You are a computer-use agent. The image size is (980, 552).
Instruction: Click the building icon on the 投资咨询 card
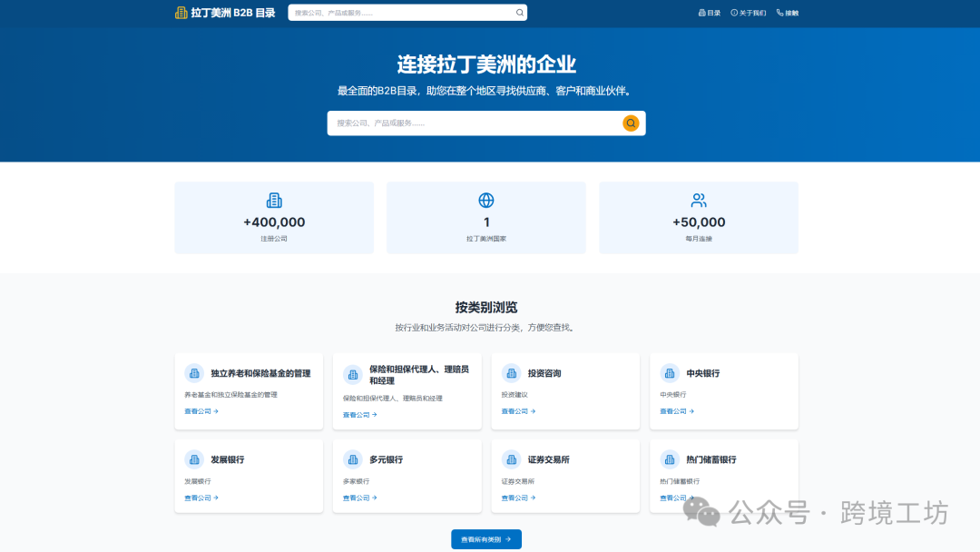tap(511, 372)
